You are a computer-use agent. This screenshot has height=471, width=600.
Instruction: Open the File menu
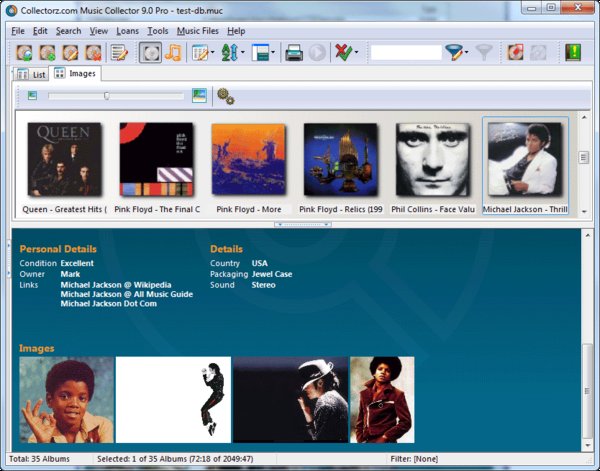[18, 31]
